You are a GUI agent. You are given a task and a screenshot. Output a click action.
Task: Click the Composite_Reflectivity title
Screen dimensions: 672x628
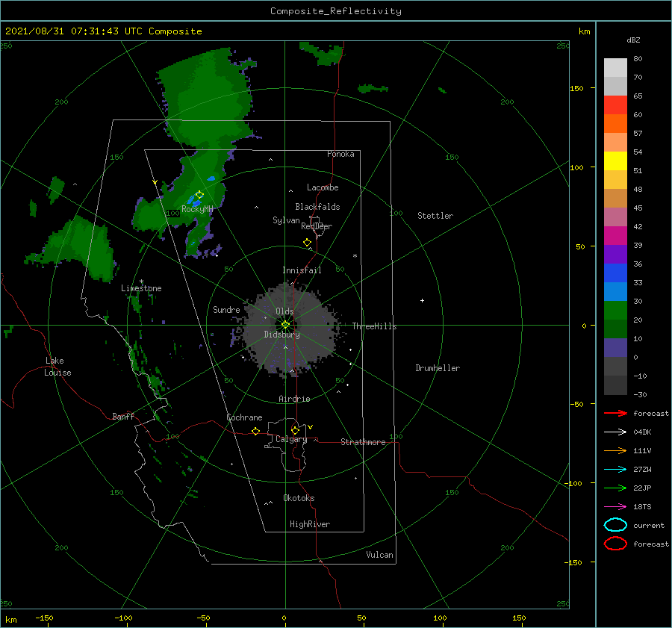pyautogui.click(x=336, y=11)
